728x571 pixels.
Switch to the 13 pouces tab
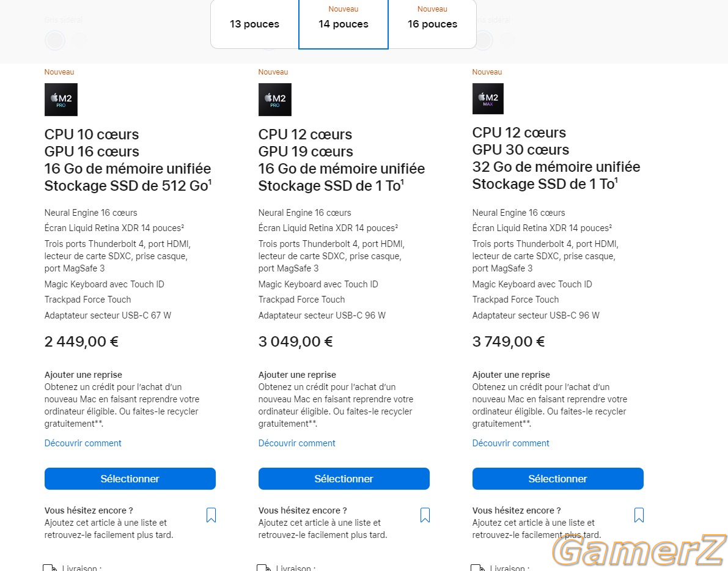[254, 24]
